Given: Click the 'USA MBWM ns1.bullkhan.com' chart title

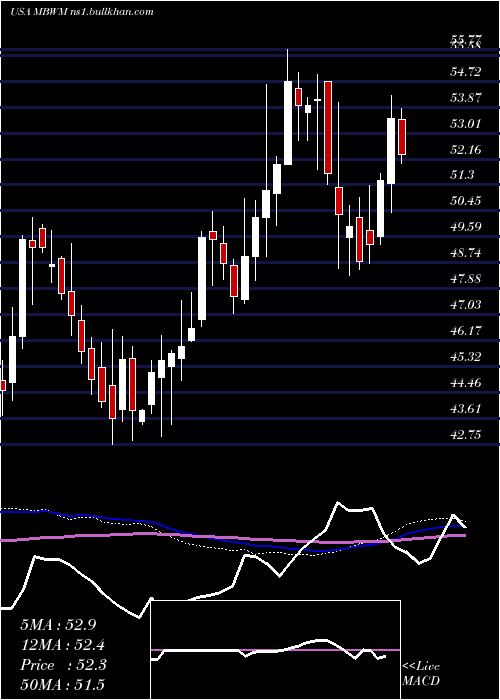Looking at the screenshot, I should point(82,12).
